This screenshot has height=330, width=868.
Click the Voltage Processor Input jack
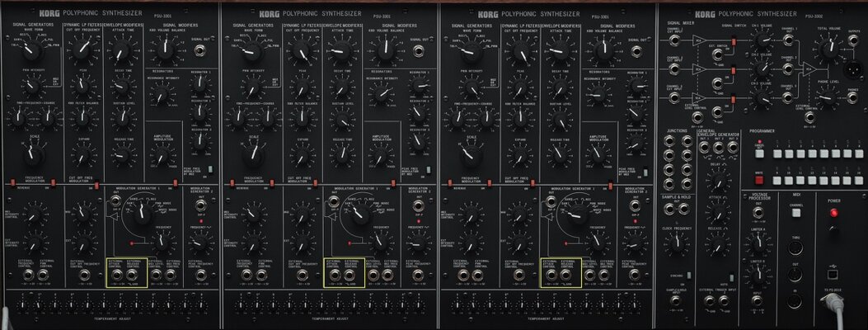pyautogui.click(x=757, y=300)
